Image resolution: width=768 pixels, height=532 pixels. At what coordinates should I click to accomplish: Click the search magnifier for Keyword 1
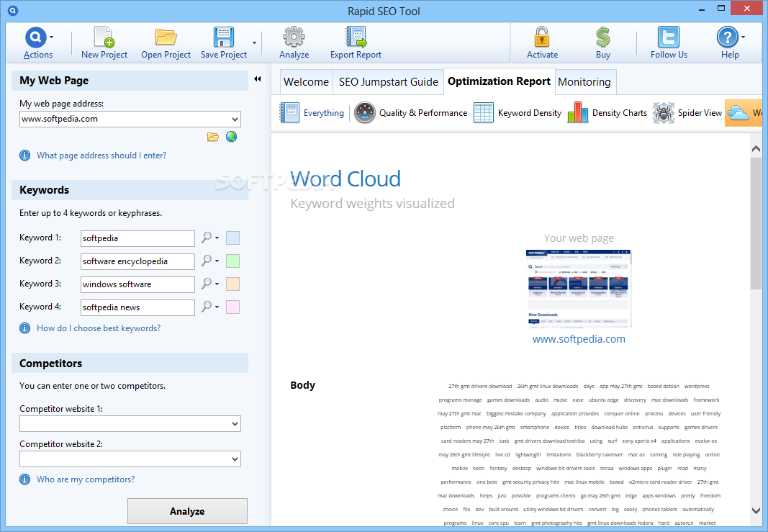click(207, 237)
